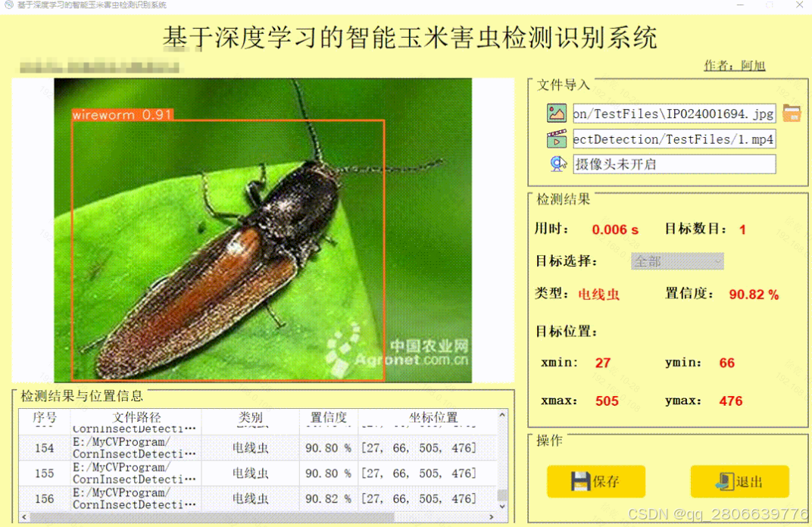Click the results table scrollbar down arrow

[501, 507]
